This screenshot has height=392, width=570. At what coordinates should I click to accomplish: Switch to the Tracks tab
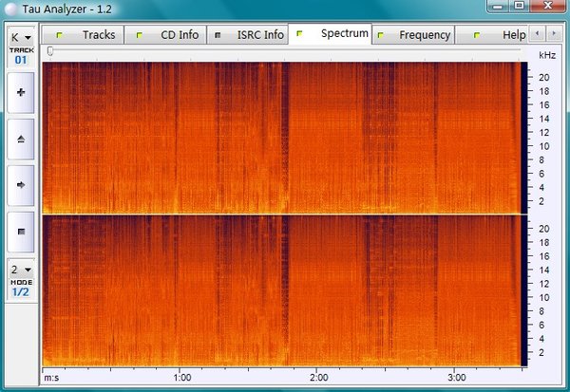coord(83,35)
